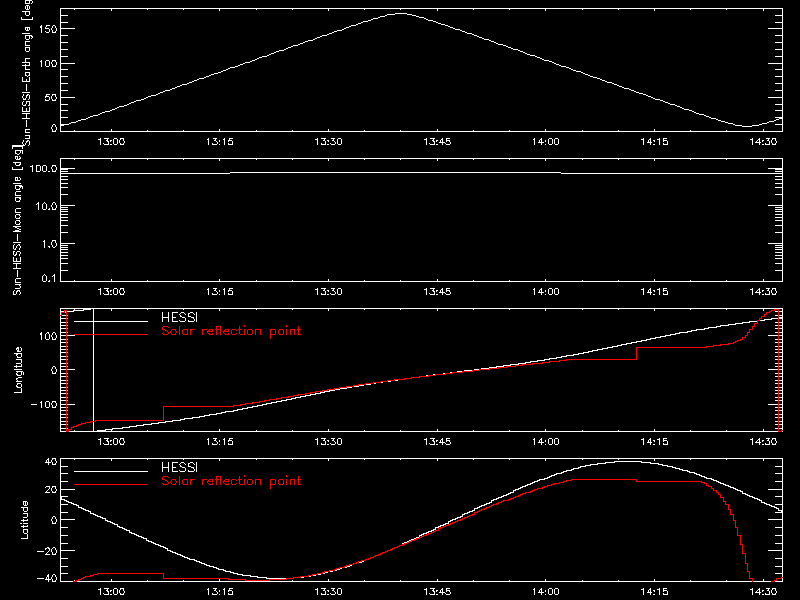The width and height of the screenshot is (800, 600).
Task: Select Solar reflection point legend in Longitude plot
Action: [x=231, y=331]
